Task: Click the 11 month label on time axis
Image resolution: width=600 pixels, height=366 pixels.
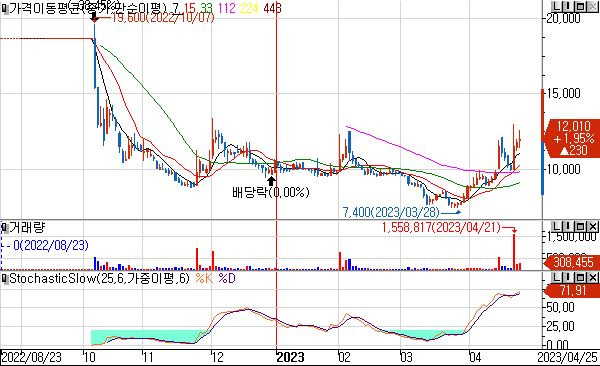Action: click(148, 357)
